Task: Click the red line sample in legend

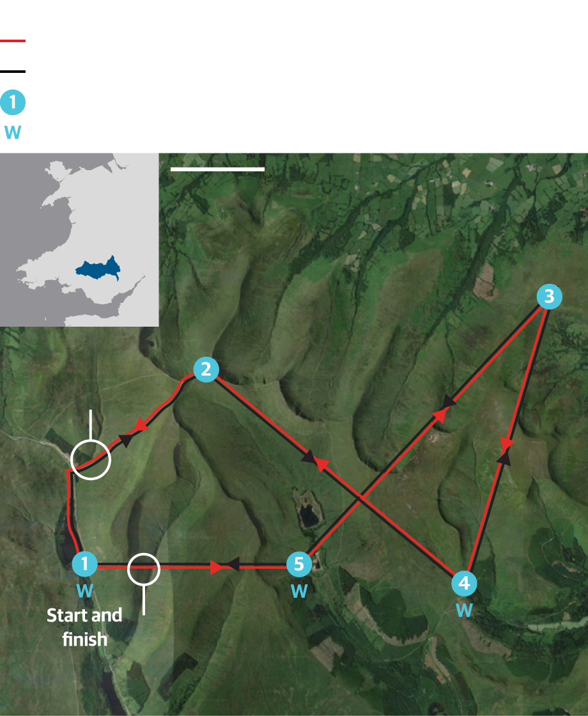Action: pos(13,41)
